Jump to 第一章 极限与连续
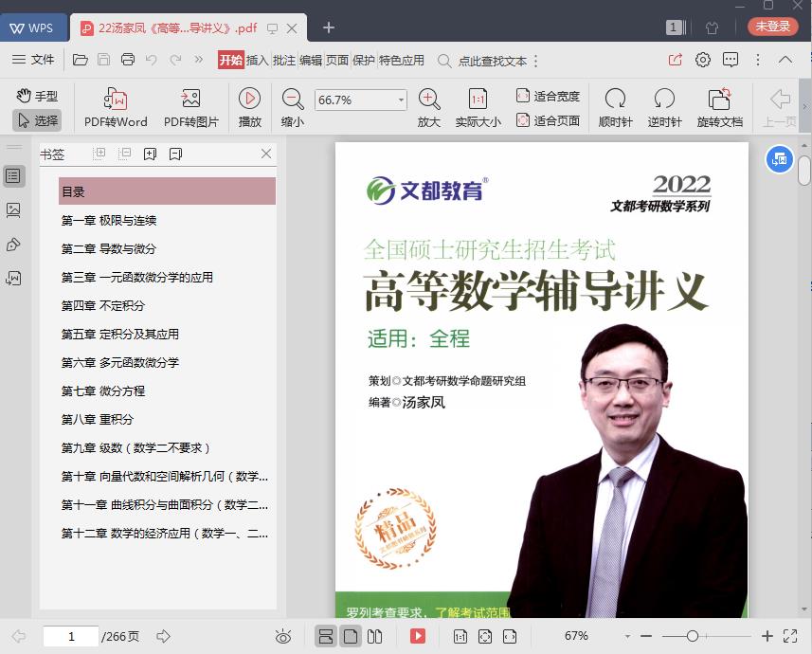The width and height of the screenshot is (812, 654). click(109, 220)
